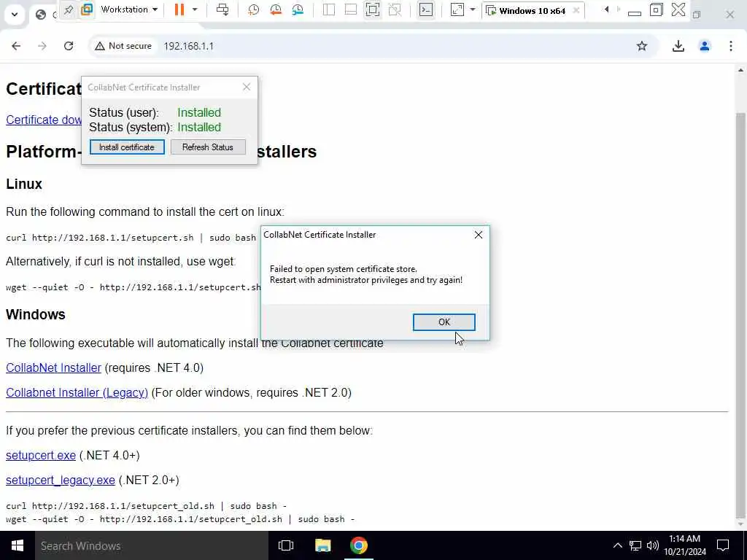Screen dimensions: 747x560
Task: Click the network icon in system tray
Action: point(635,545)
